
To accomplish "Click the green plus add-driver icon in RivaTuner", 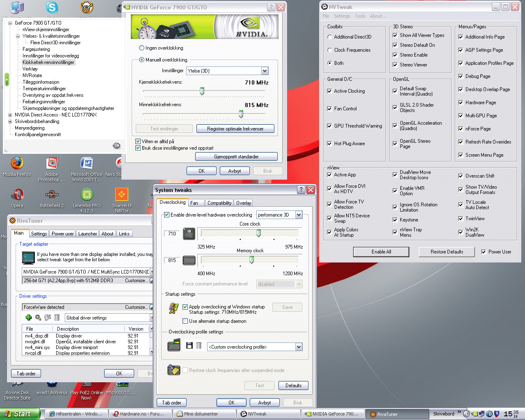I will click(x=28, y=317).
